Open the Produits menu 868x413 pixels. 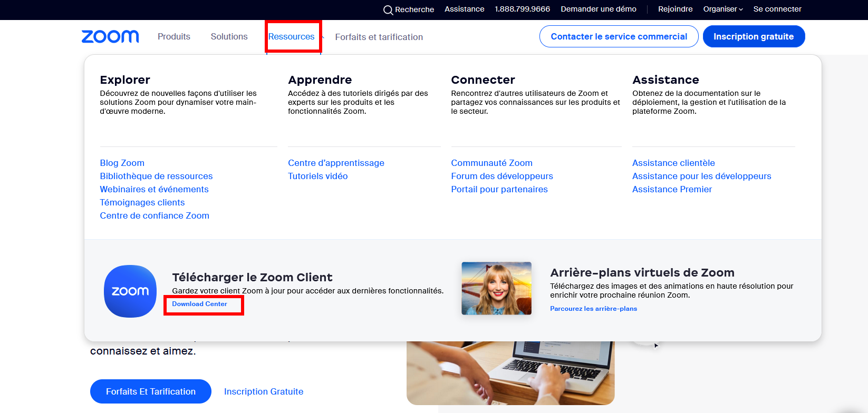[174, 36]
